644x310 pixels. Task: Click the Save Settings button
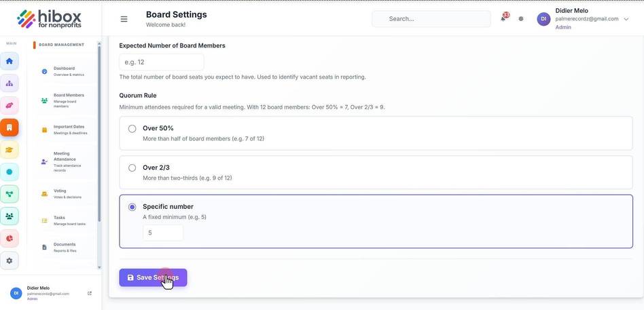pyautogui.click(x=154, y=277)
